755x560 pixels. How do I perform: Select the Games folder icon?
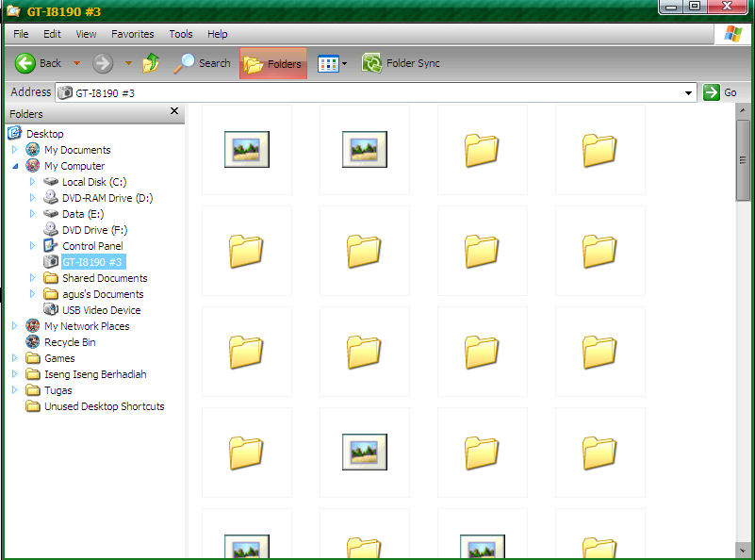33,357
